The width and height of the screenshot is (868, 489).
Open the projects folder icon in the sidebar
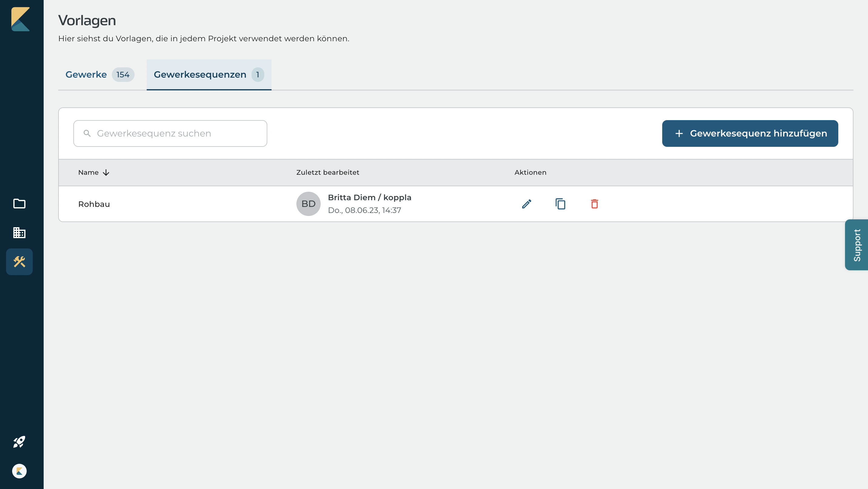point(19,203)
